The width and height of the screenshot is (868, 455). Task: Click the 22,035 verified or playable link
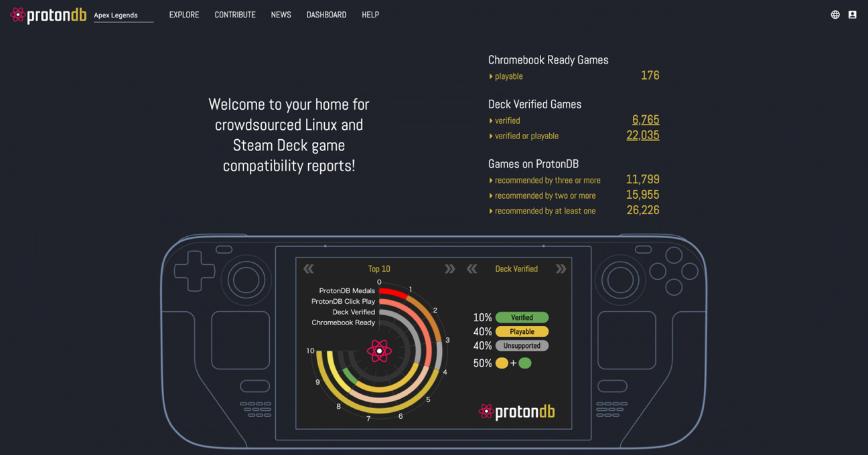[642, 135]
